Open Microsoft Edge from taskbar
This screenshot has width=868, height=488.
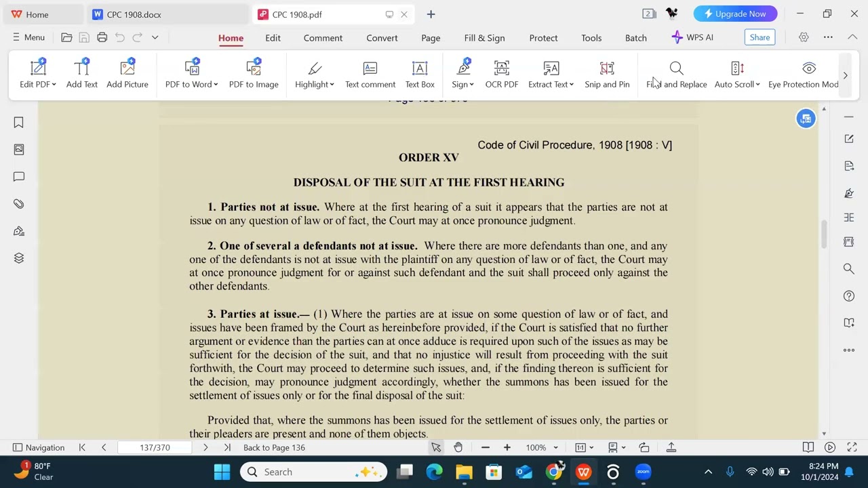[x=435, y=472]
